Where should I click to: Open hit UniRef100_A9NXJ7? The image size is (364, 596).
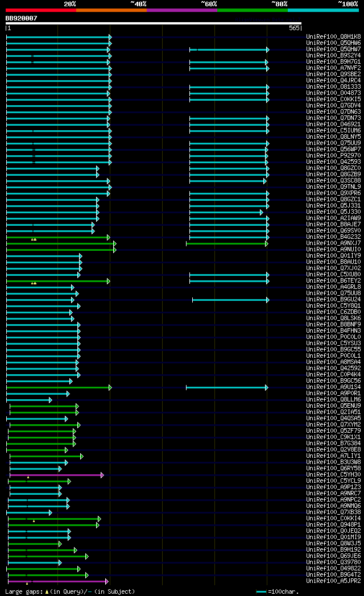[334, 243]
